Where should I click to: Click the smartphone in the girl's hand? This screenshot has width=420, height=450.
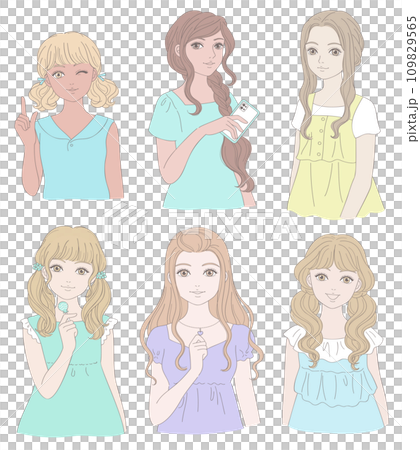point(241,121)
